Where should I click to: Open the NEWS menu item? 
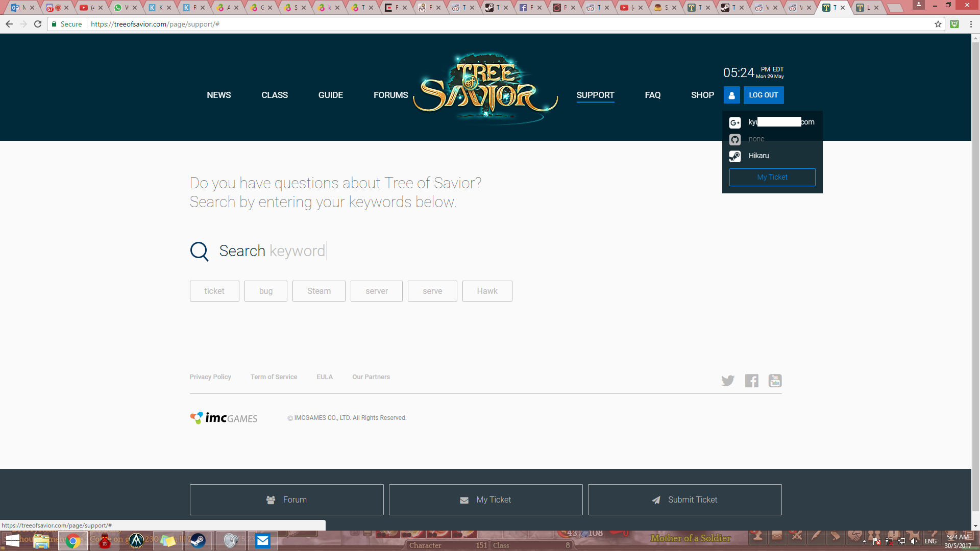tap(218, 95)
